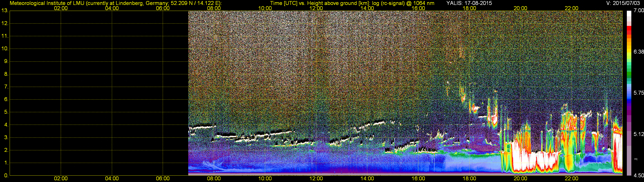This screenshot has width=644, height=182.
Task: Click the 10. km height axis label
Action: tap(5, 49)
